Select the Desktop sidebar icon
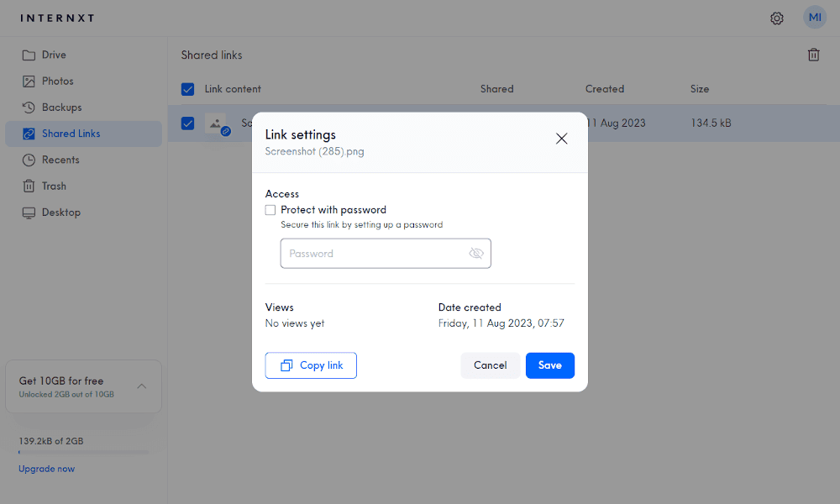840x504 pixels. pos(29,212)
